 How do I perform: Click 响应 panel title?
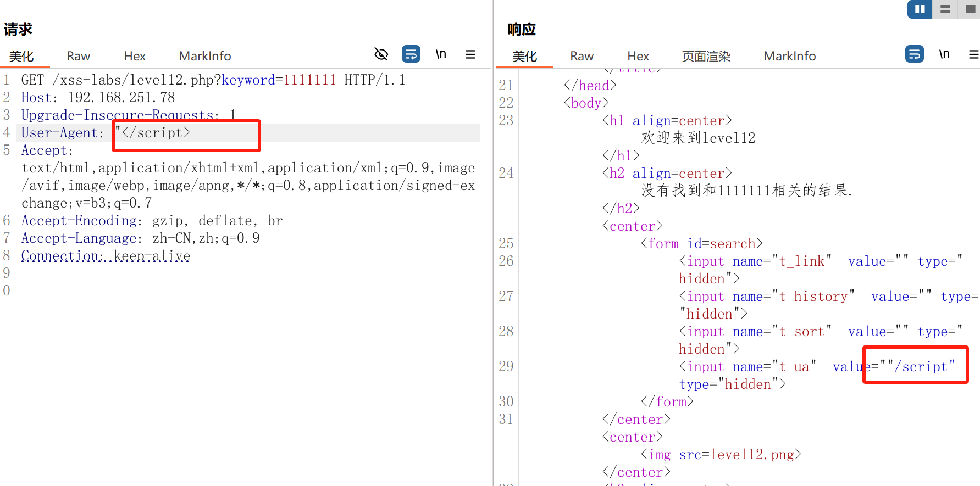pos(522,29)
